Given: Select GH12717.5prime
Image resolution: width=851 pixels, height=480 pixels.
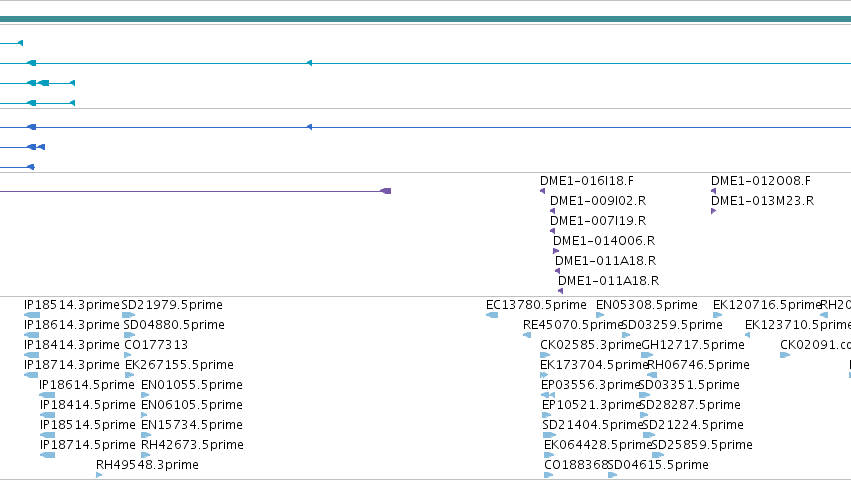Looking at the screenshot, I should coord(694,345).
